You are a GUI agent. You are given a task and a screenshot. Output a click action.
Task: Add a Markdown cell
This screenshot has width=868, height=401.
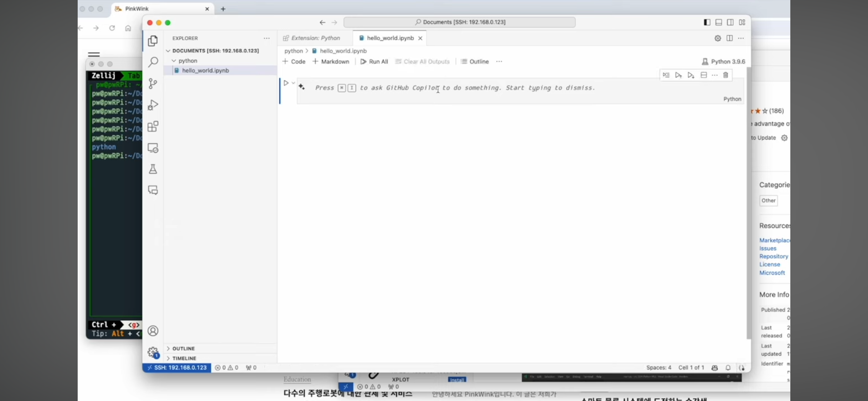pyautogui.click(x=331, y=62)
